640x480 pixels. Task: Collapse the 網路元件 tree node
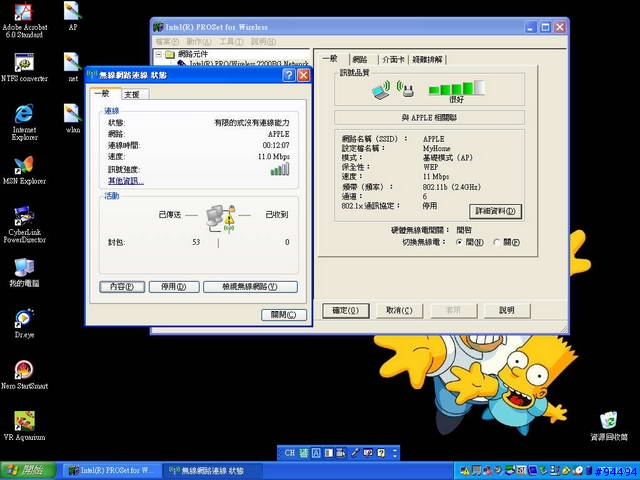[159, 54]
